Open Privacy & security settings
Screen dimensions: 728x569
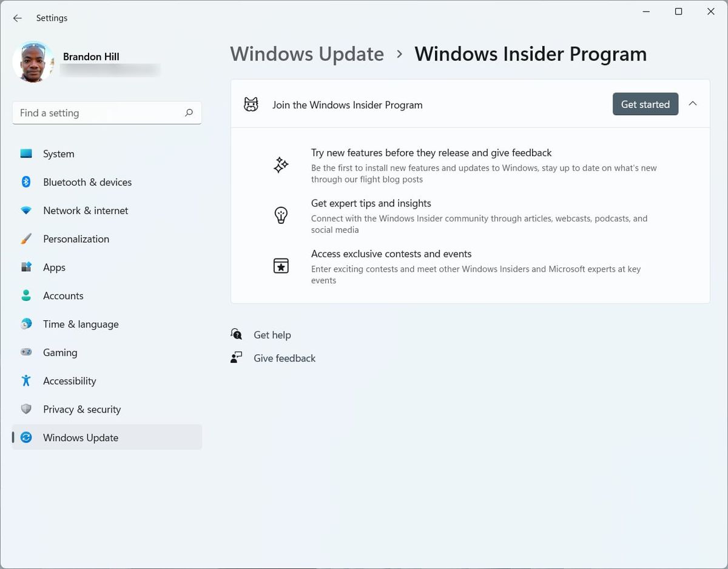(x=82, y=409)
